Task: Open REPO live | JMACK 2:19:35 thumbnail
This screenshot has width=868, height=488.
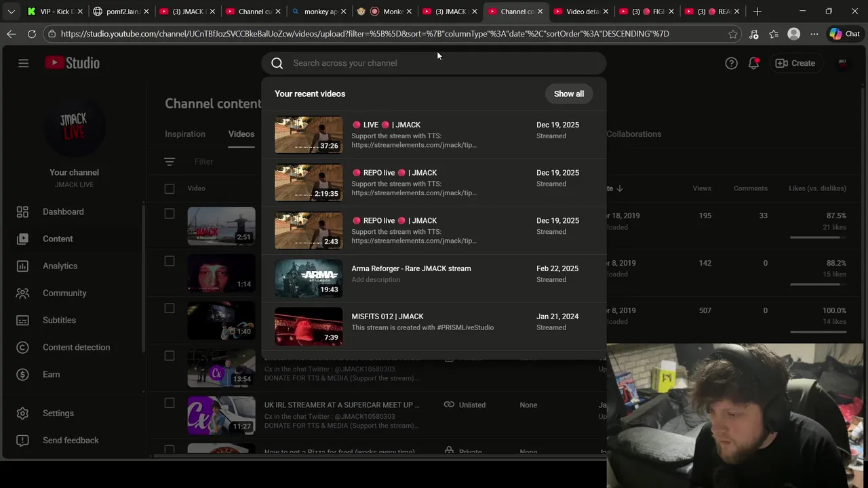Action: coord(309,183)
